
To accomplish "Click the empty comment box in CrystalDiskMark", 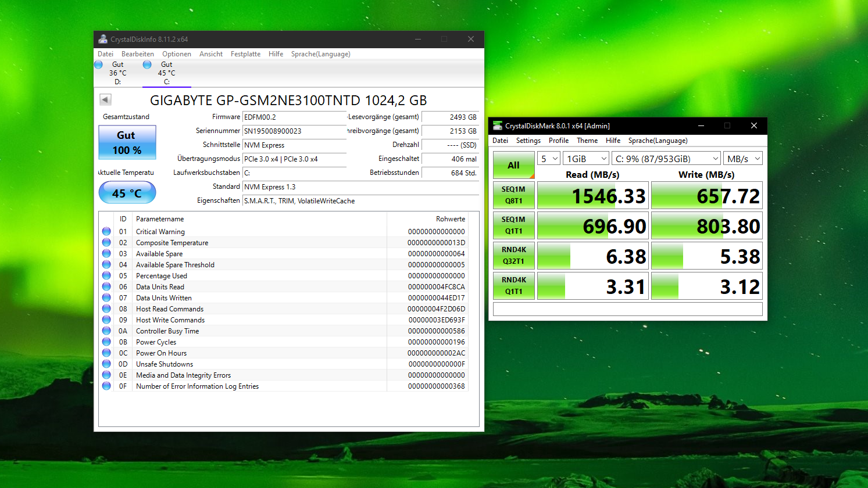I will pos(628,308).
